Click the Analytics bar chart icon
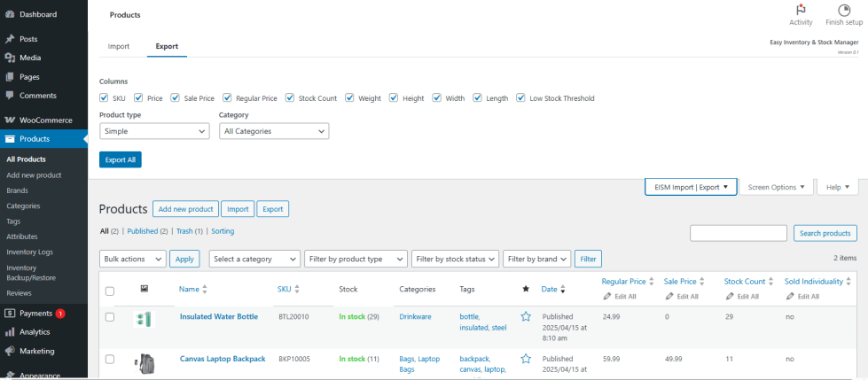This screenshot has height=380, width=868. pyautogui.click(x=9, y=332)
